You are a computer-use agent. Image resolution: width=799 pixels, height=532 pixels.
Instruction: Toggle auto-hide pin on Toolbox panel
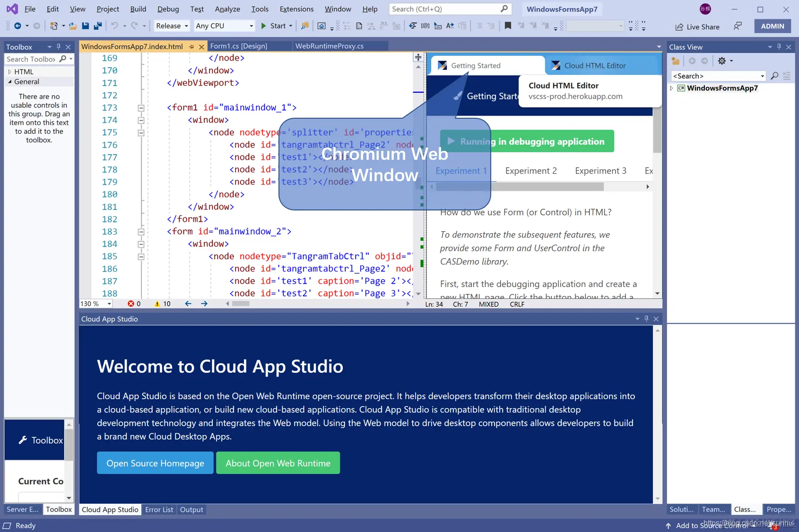coord(59,47)
